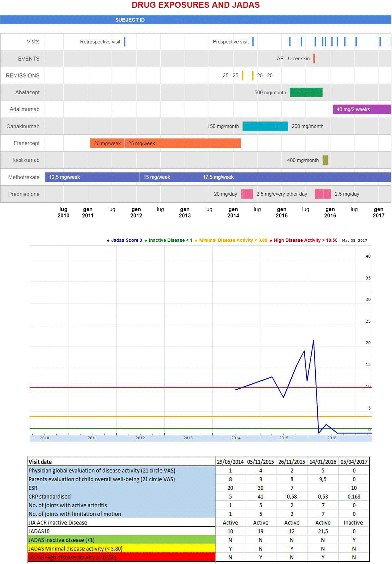
Task: Click the REMISSIONS row label
Action: [x=23, y=76]
